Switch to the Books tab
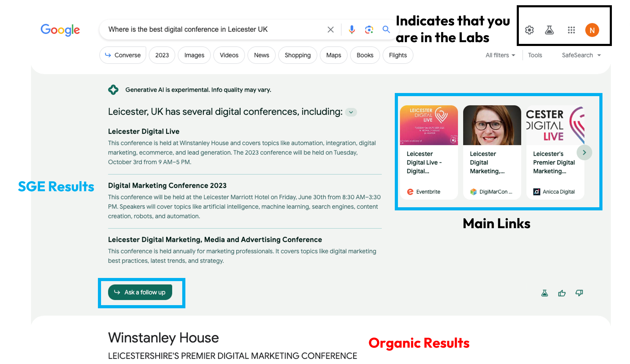630x364 pixels. coord(365,55)
